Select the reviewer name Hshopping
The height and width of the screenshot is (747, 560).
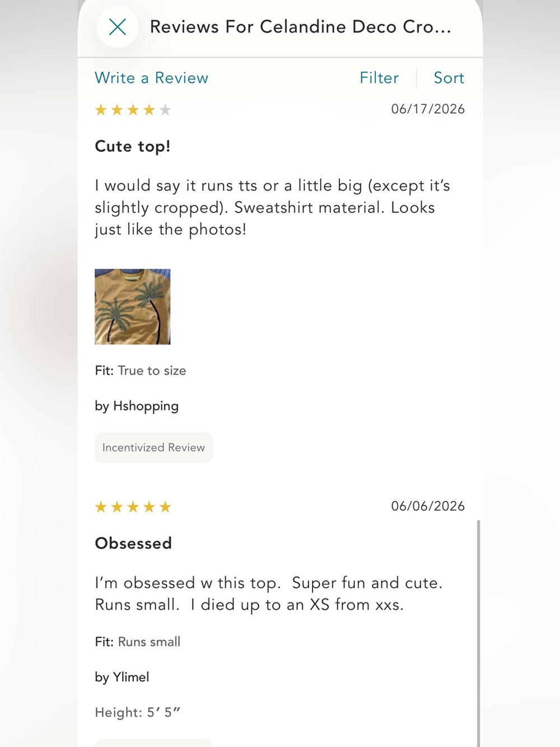point(146,406)
